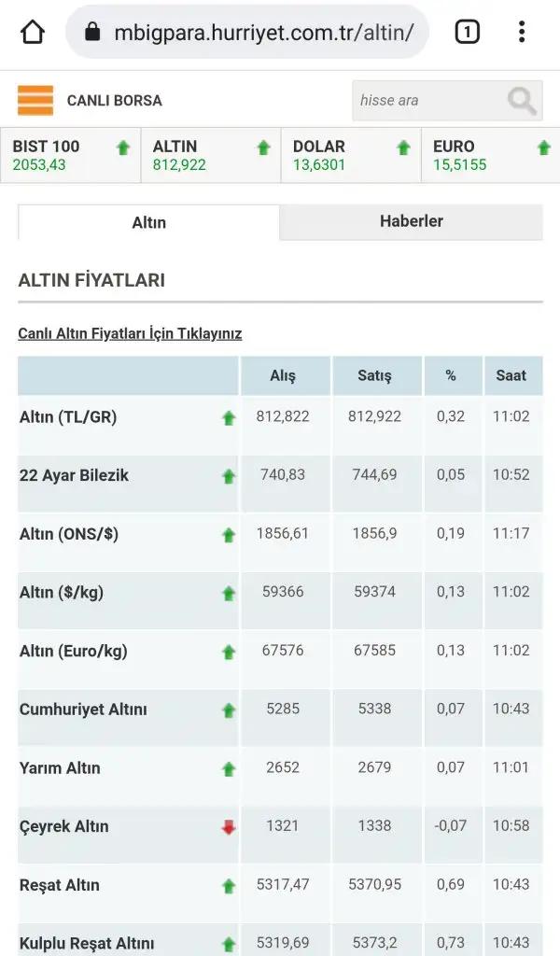Open the DOLAR ticker box

coord(351,156)
